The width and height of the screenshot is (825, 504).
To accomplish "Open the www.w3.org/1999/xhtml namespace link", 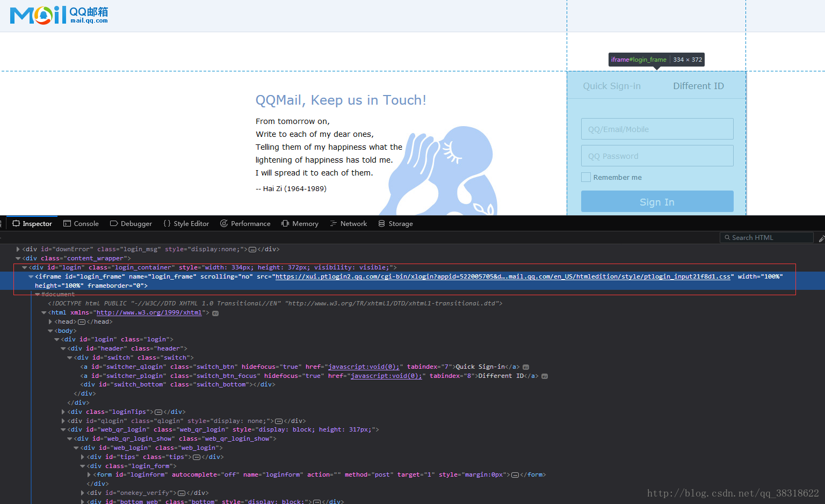I will [x=149, y=313].
